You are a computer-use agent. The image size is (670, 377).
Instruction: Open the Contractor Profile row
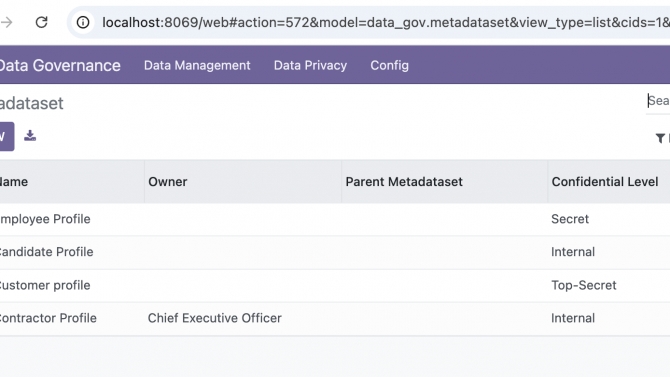point(335,318)
